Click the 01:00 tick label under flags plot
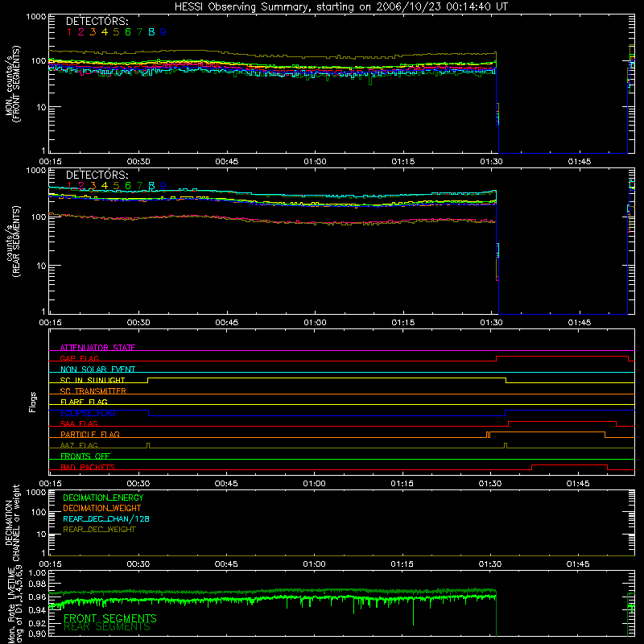644x644 pixels. click(314, 484)
